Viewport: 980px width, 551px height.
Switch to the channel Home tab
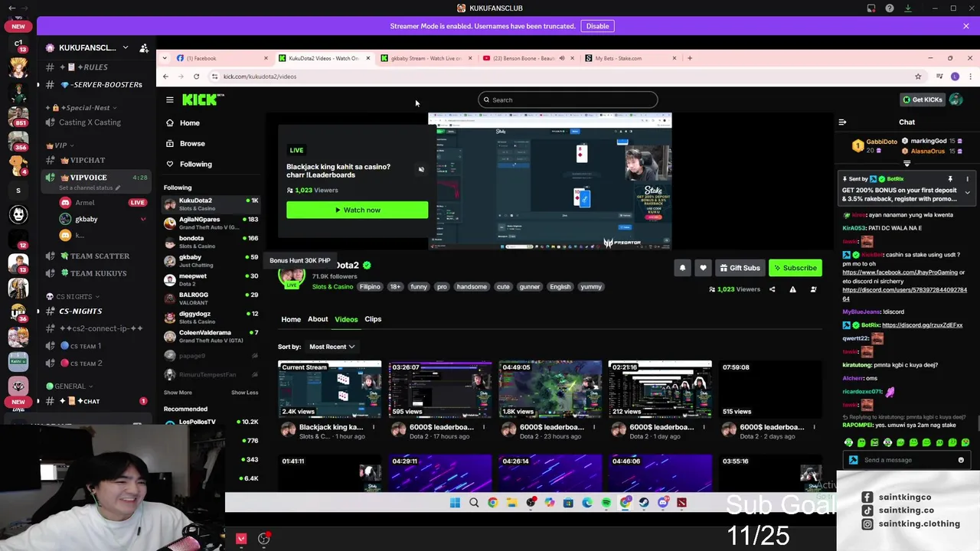pyautogui.click(x=291, y=319)
